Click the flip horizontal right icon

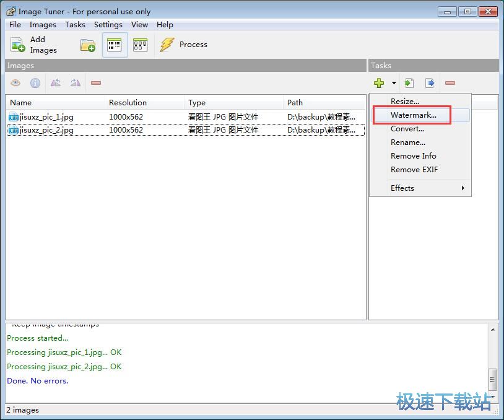(x=76, y=83)
